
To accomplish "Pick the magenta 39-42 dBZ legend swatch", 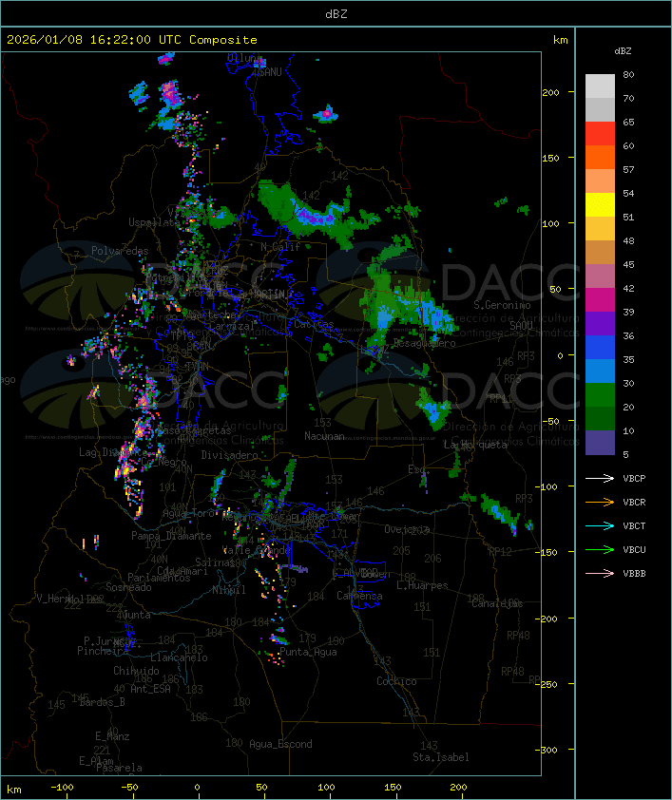I will (x=600, y=300).
